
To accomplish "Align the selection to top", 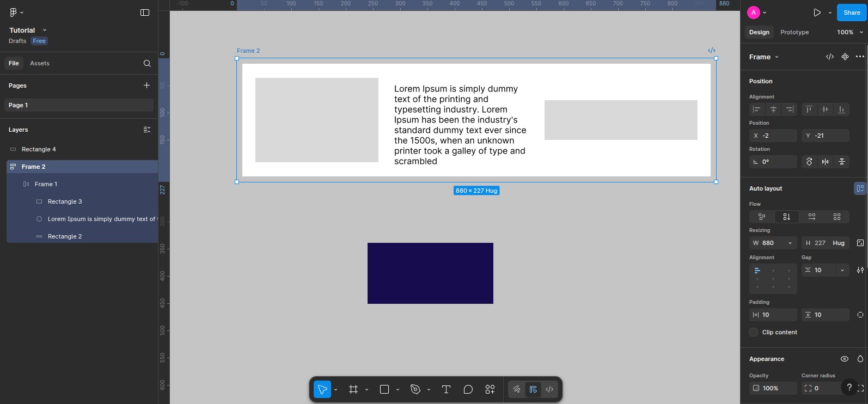I will (809, 109).
